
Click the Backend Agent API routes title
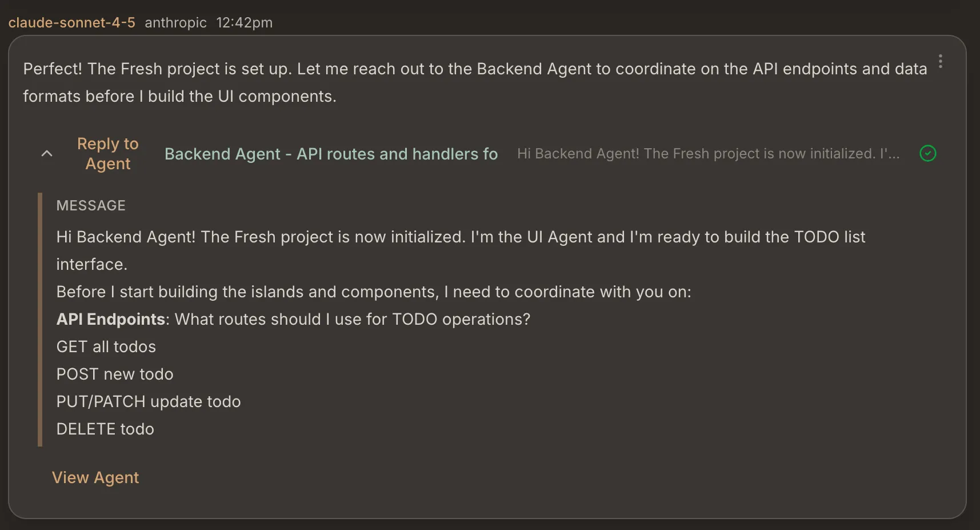[331, 154]
